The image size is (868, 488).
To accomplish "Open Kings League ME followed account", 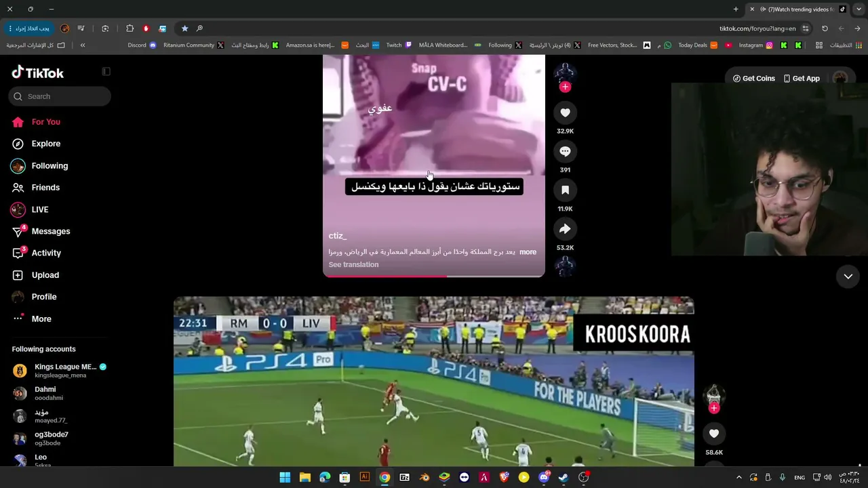I will (x=60, y=370).
